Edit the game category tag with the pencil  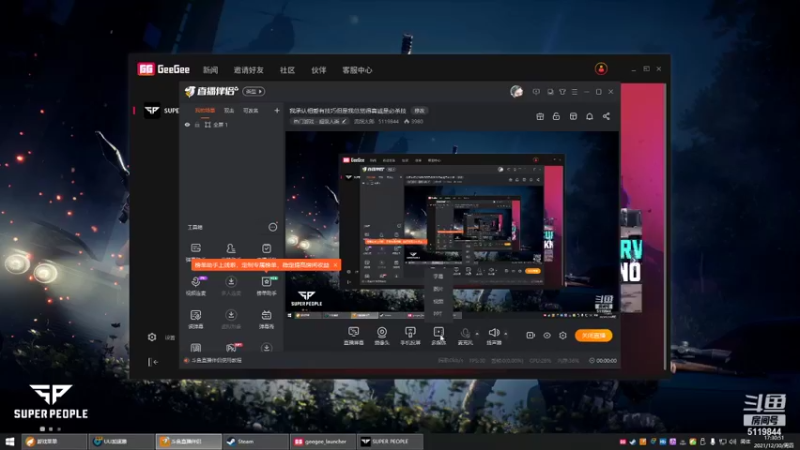pyautogui.click(x=345, y=121)
